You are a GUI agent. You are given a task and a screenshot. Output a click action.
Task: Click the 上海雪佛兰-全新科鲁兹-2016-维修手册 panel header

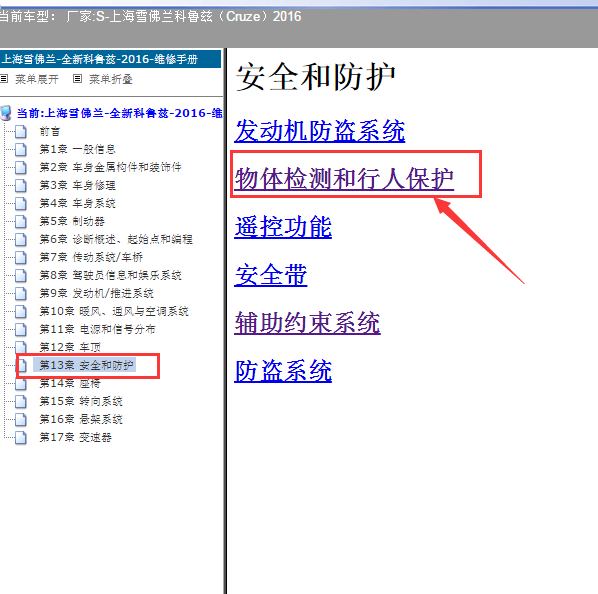coord(110,59)
